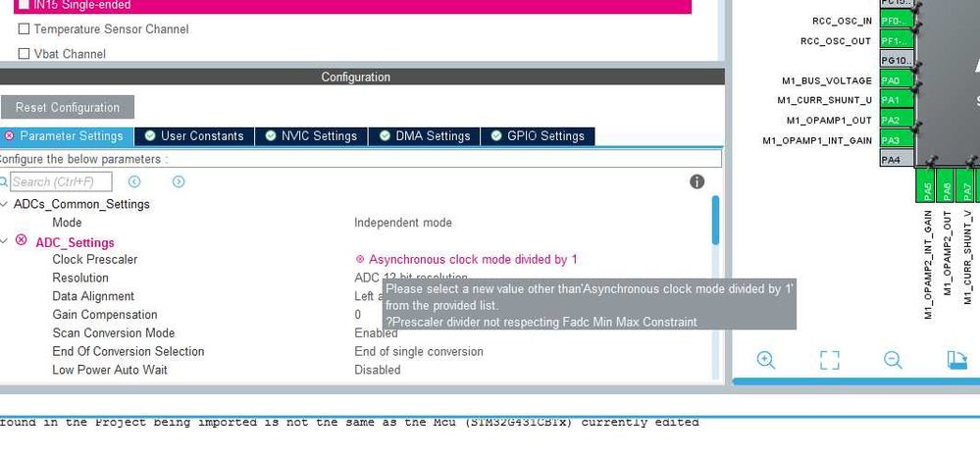Open the Low Power Auto Wait value
The image size is (980, 458).
point(378,370)
